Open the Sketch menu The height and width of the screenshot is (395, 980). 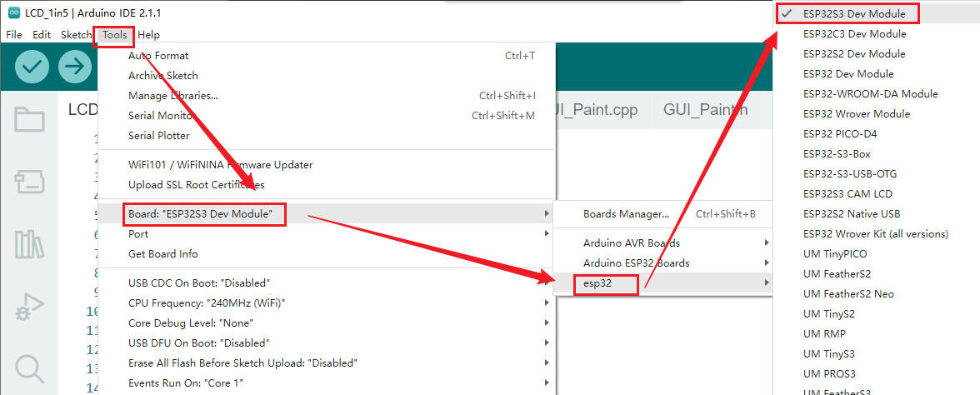point(76,35)
